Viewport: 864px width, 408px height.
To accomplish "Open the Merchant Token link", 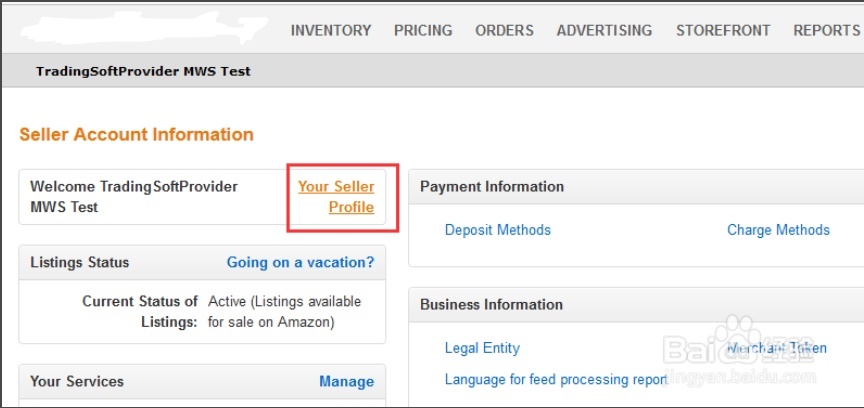I will tap(777, 348).
